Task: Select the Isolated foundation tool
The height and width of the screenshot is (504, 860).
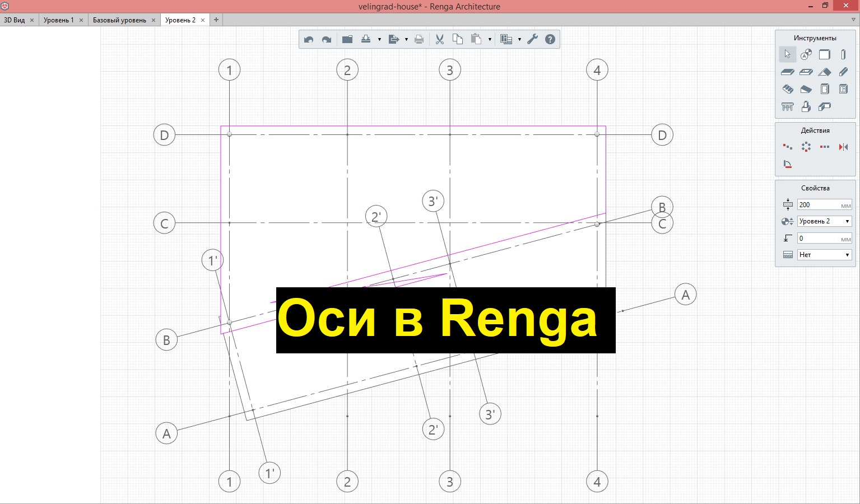Action: click(x=806, y=106)
